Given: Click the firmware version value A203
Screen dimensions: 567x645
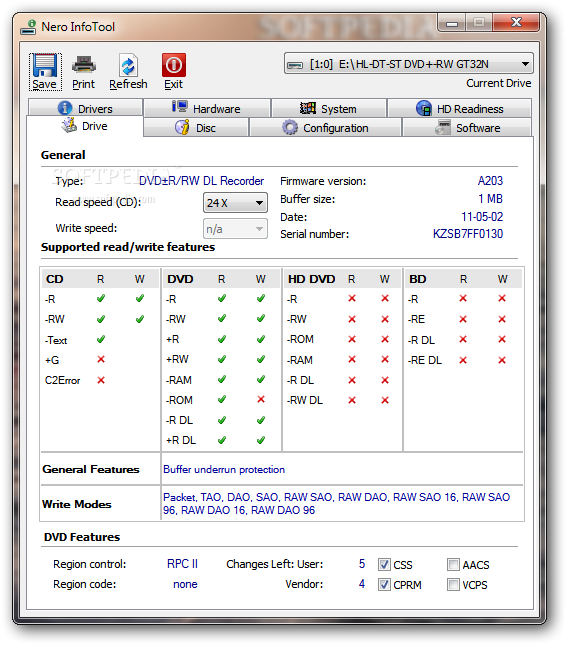Looking at the screenshot, I should (x=490, y=181).
